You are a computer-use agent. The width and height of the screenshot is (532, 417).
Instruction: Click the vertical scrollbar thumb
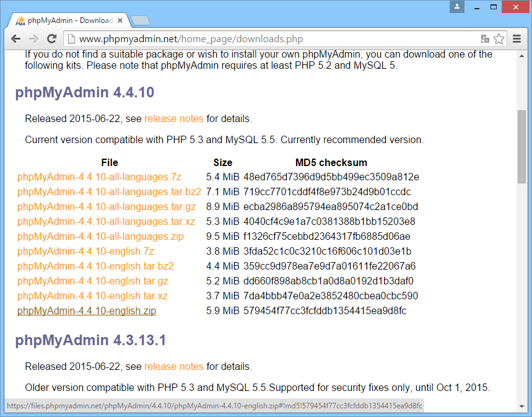coord(521,147)
